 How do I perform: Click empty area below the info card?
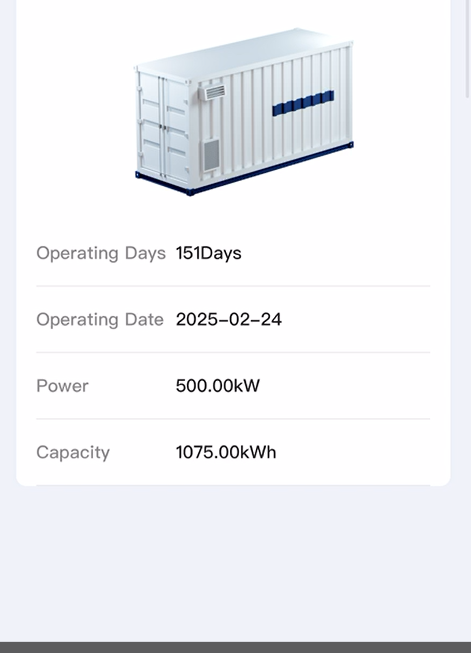coord(235,562)
